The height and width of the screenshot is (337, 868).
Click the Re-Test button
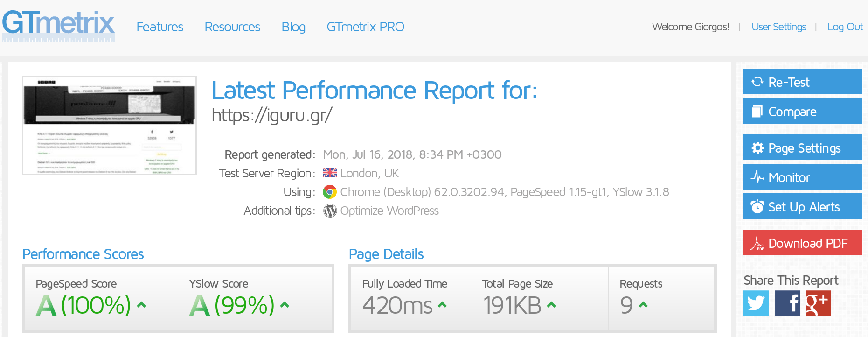tap(803, 82)
